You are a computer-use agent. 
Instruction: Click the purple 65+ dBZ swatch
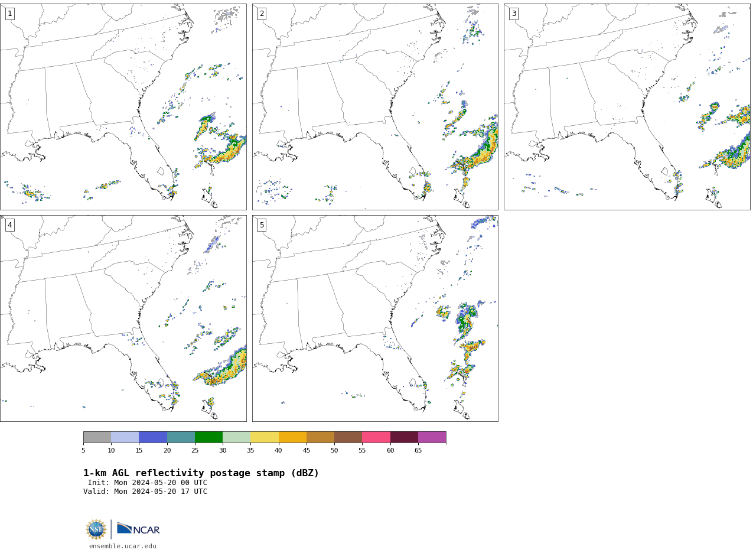point(432,437)
